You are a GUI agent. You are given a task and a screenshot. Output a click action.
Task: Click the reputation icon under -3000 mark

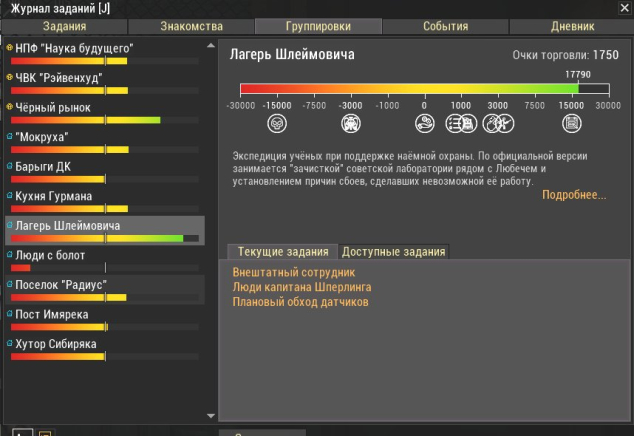(x=351, y=123)
